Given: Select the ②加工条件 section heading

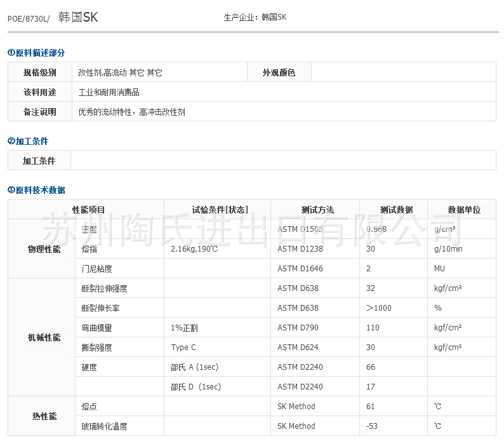Looking at the screenshot, I should point(28,141).
